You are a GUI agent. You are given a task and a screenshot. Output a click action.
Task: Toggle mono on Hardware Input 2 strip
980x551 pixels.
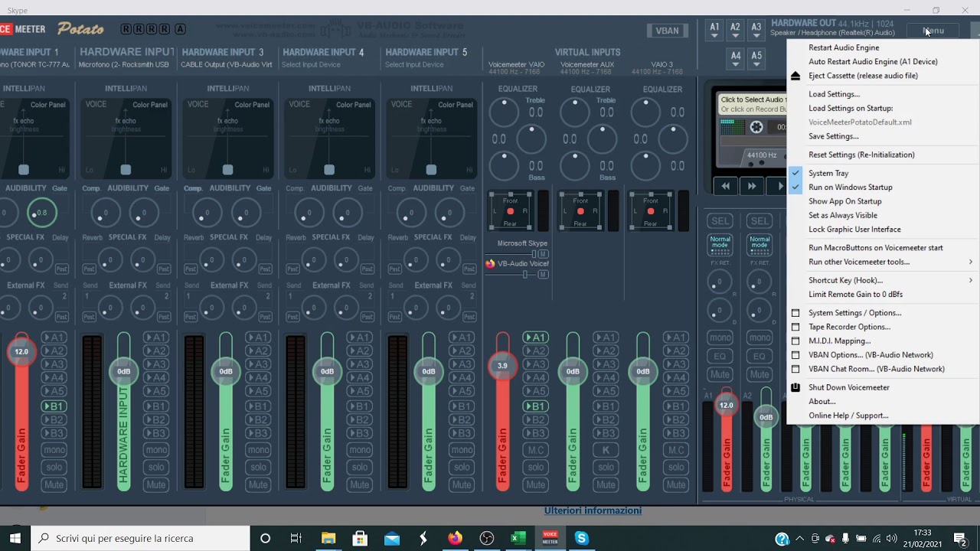click(155, 450)
